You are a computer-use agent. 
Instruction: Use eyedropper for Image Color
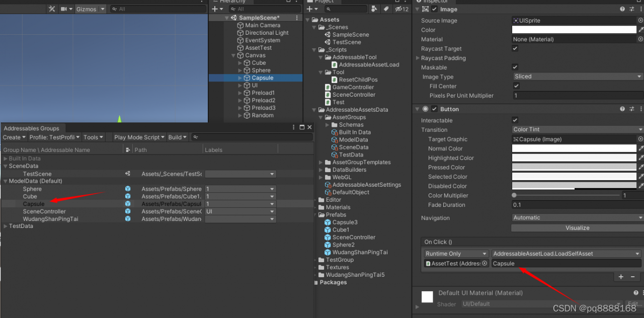point(640,30)
